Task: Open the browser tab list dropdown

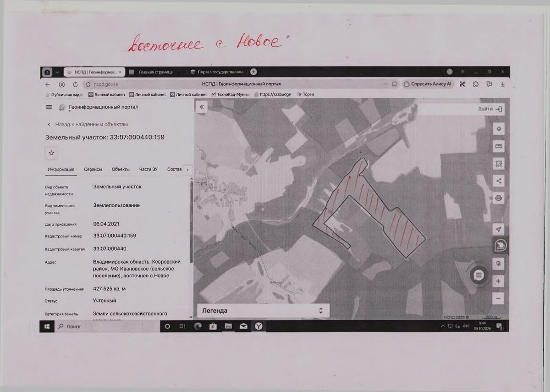Action: (x=57, y=72)
